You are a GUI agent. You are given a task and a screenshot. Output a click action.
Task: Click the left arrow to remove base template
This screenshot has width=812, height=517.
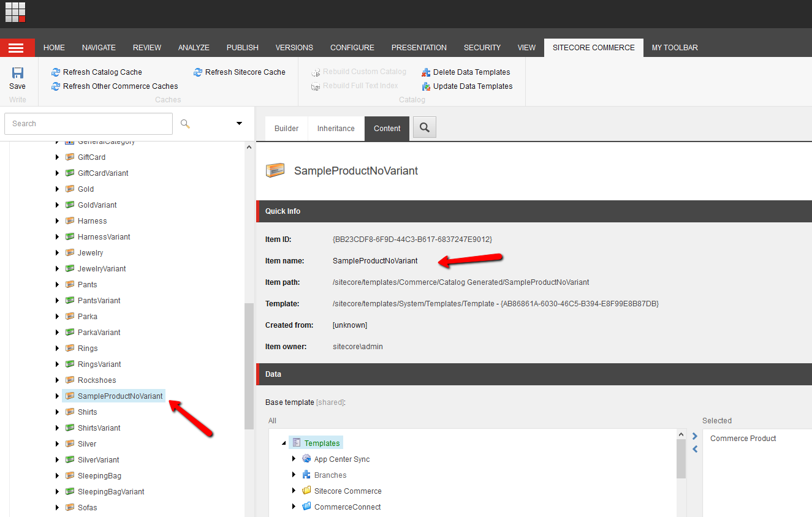point(695,449)
